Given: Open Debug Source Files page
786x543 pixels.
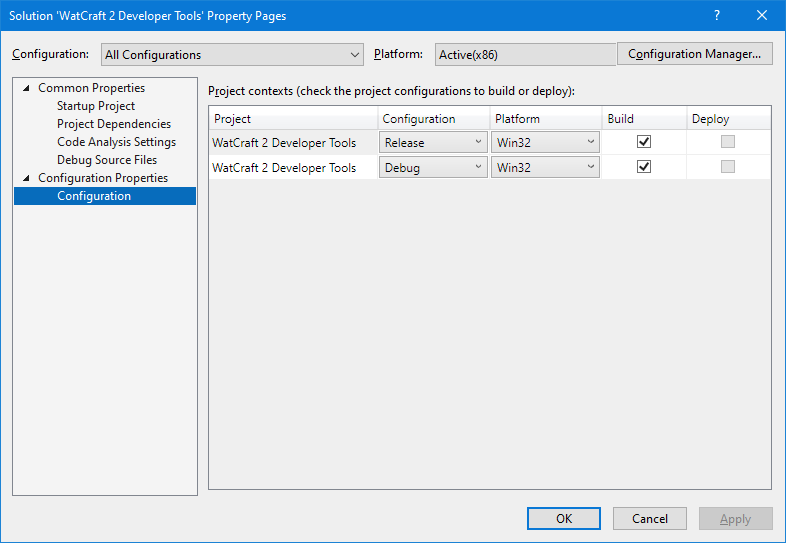Looking at the screenshot, I should pos(107,160).
